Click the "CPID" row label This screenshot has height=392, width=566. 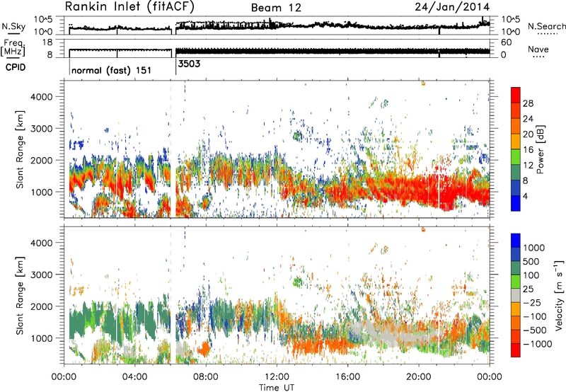pos(16,67)
